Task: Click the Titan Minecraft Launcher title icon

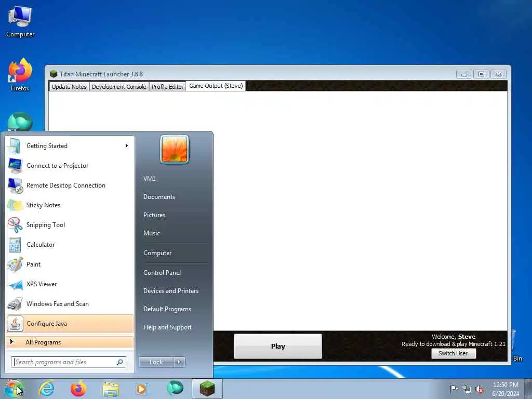Action: [x=54, y=74]
